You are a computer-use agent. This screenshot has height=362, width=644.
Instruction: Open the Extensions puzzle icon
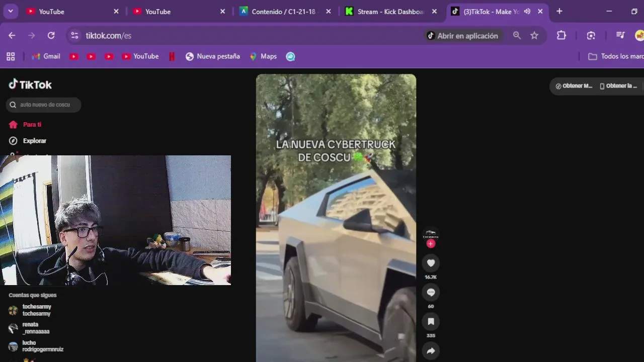[561, 35]
